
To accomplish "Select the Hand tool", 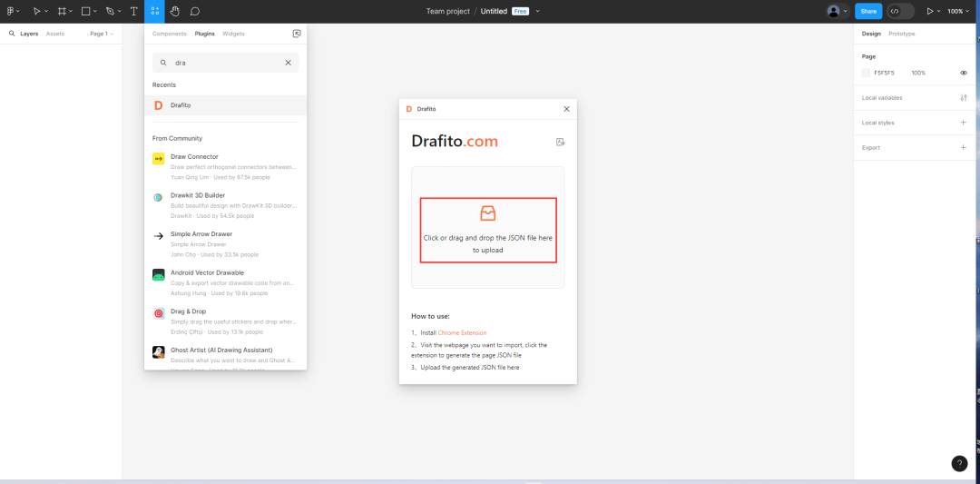I will click(175, 11).
